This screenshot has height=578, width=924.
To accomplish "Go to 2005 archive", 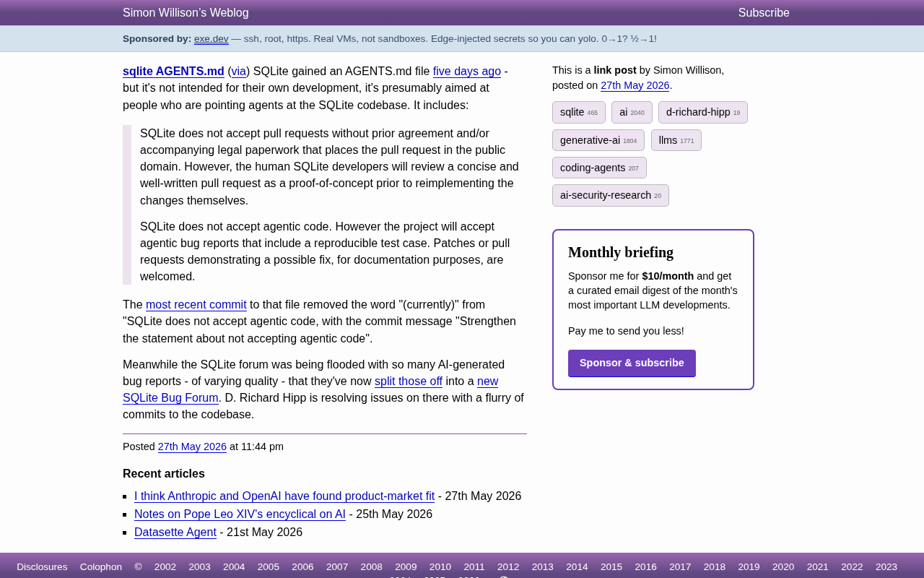I will [269, 567].
